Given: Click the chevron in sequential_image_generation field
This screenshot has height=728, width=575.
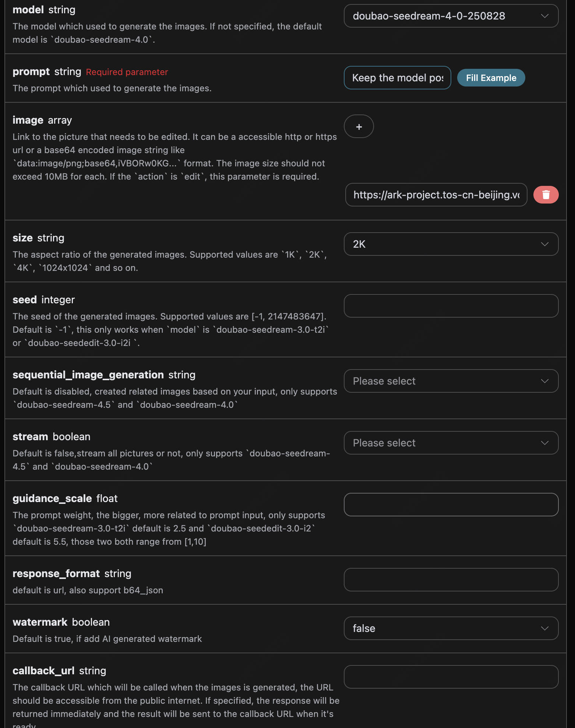Looking at the screenshot, I should pos(544,381).
